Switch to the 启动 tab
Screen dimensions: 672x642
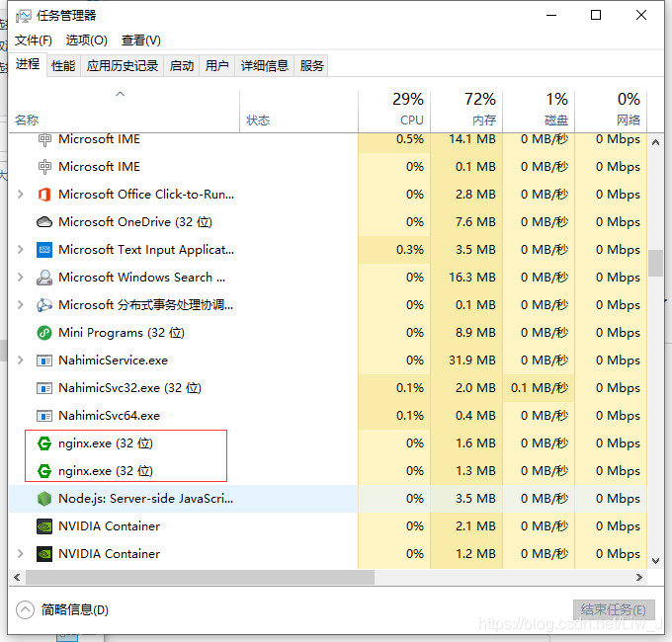pos(182,66)
